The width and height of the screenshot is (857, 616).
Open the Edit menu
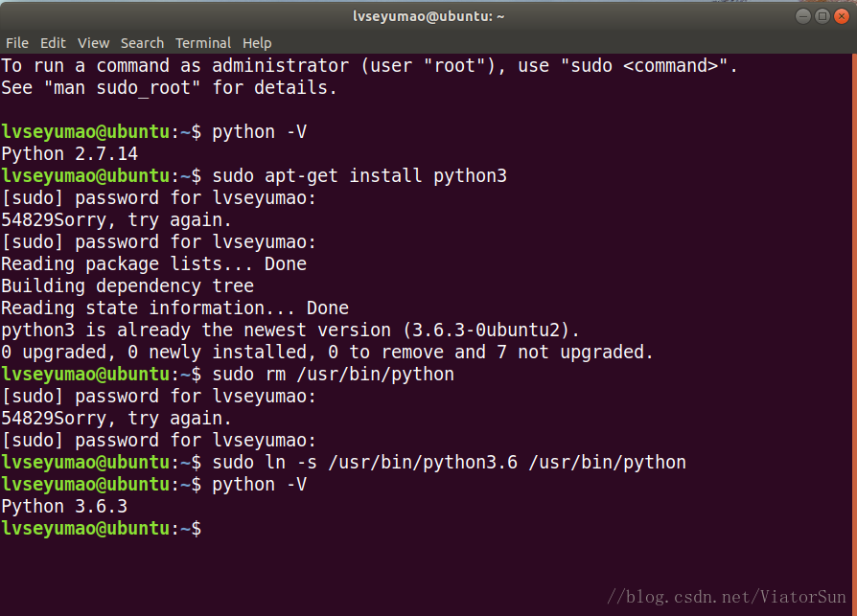pyautogui.click(x=53, y=43)
